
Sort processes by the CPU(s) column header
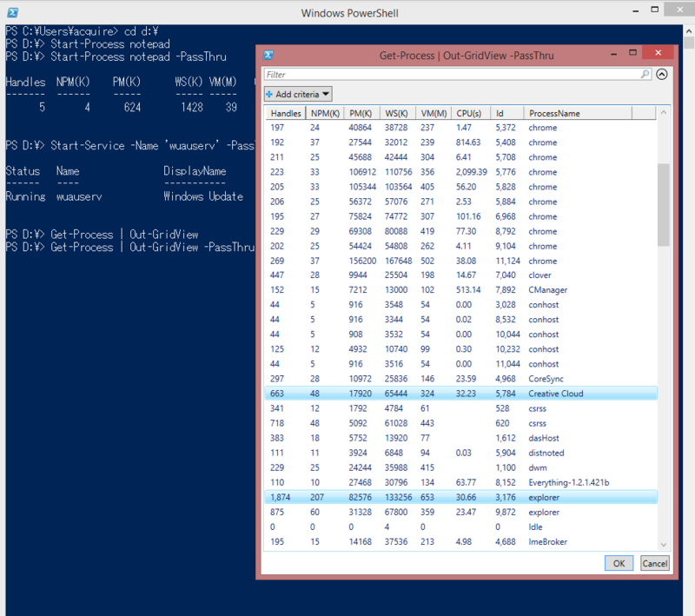point(469,112)
